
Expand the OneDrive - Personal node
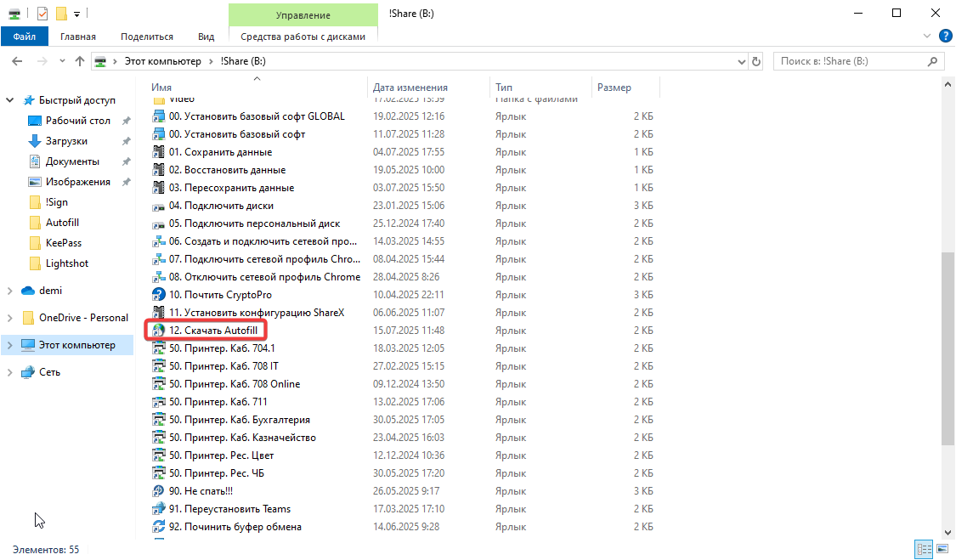pyautogui.click(x=10, y=318)
